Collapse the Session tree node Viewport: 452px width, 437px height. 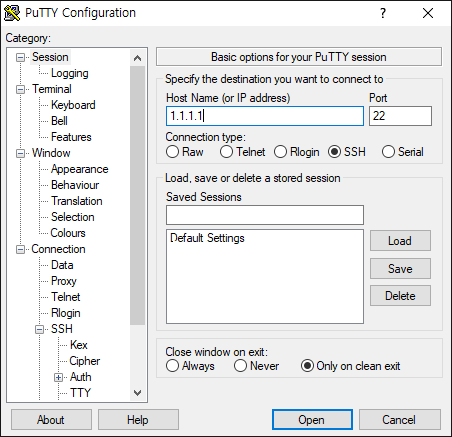click(21, 58)
